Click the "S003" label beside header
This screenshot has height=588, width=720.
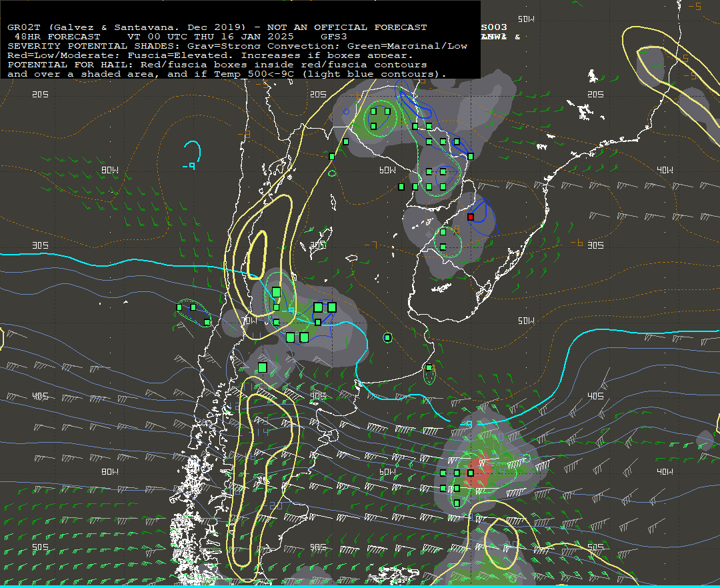(494, 27)
